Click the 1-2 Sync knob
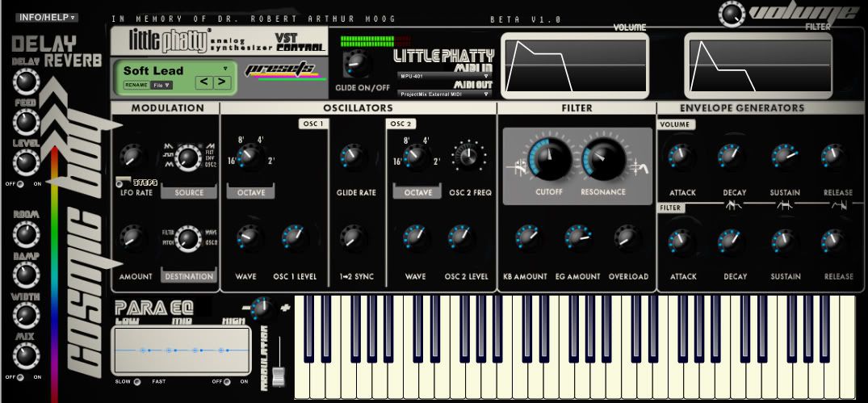This screenshot has width=868, height=403. [x=353, y=237]
